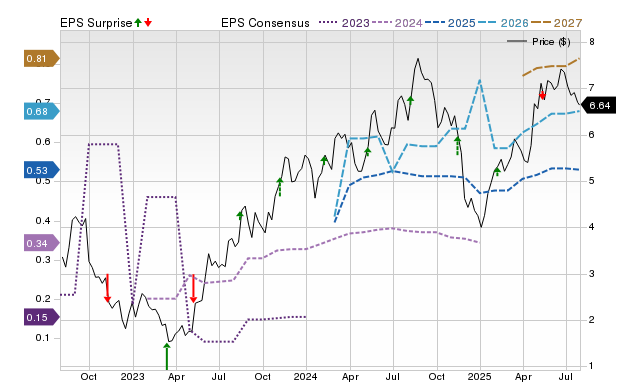Select the green surprise arrow near May 2024
Viewport: 640px width, 382px height.
[367, 152]
